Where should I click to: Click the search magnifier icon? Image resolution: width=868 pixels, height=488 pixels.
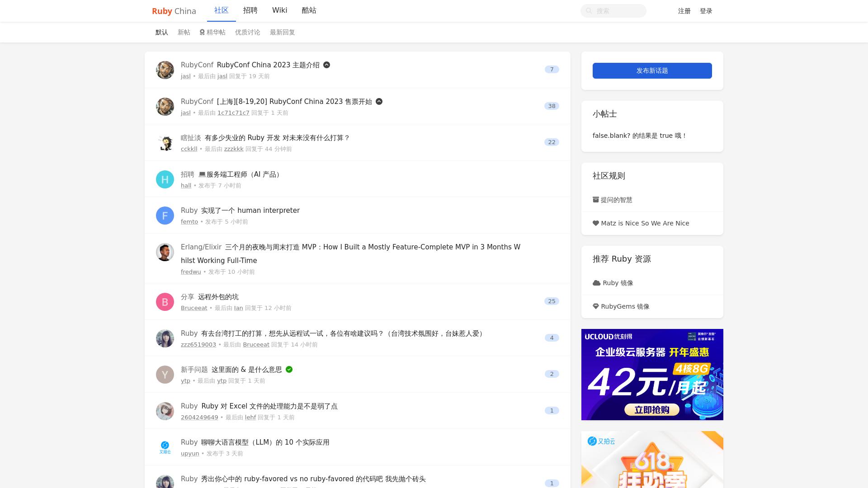coord(589,11)
